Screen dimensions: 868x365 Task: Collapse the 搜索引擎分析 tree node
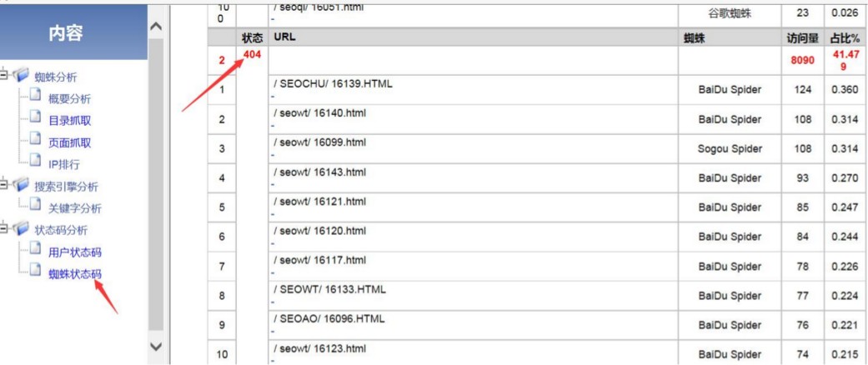[x=4, y=185]
